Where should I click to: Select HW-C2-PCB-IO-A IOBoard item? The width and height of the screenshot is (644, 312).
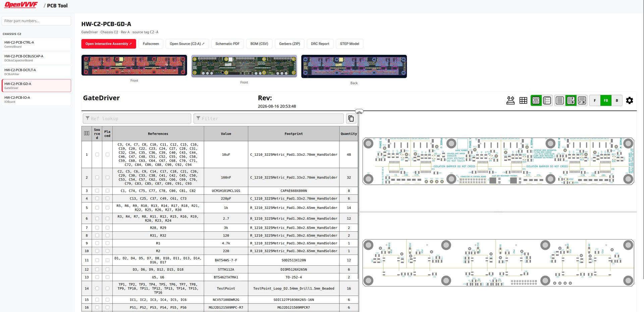click(36, 99)
